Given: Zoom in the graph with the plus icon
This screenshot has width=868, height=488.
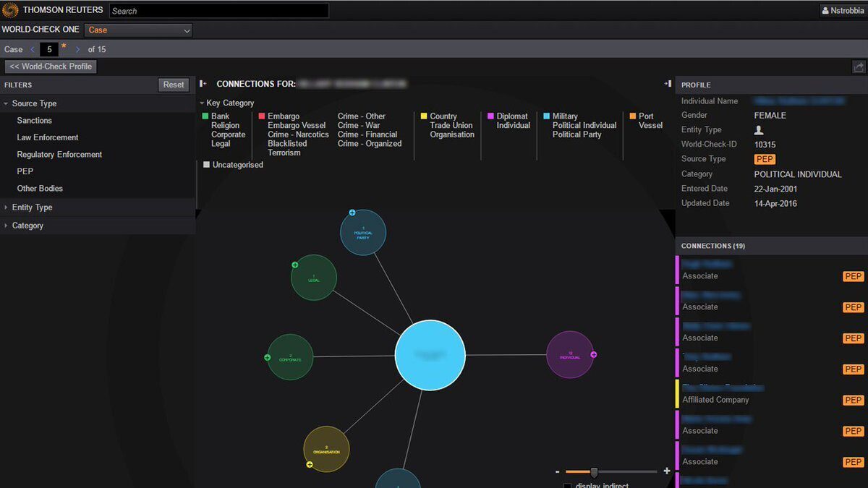Looking at the screenshot, I should click(666, 471).
